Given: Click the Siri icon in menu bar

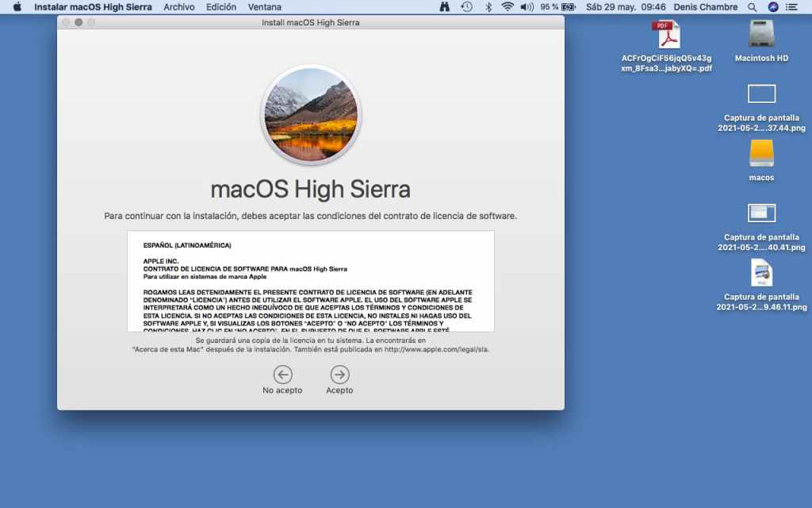Looking at the screenshot, I should 773,7.
